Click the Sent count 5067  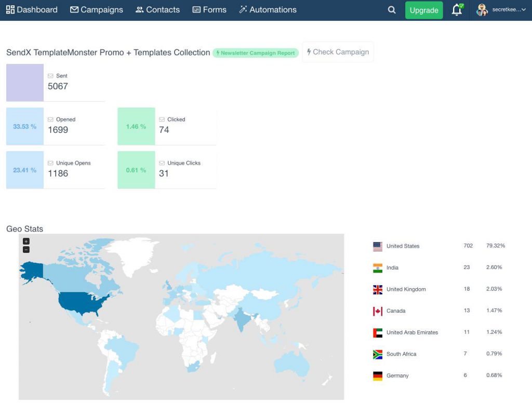pyautogui.click(x=58, y=86)
